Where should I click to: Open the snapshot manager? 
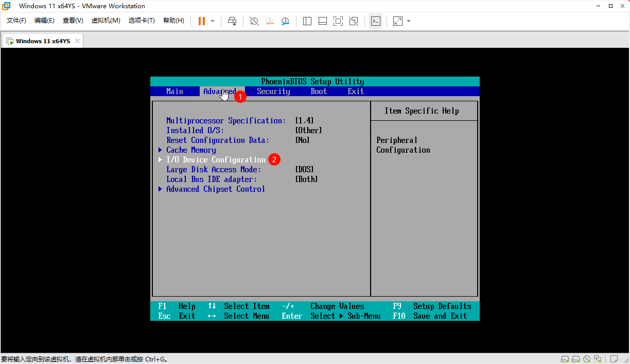[x=285, y=21]
